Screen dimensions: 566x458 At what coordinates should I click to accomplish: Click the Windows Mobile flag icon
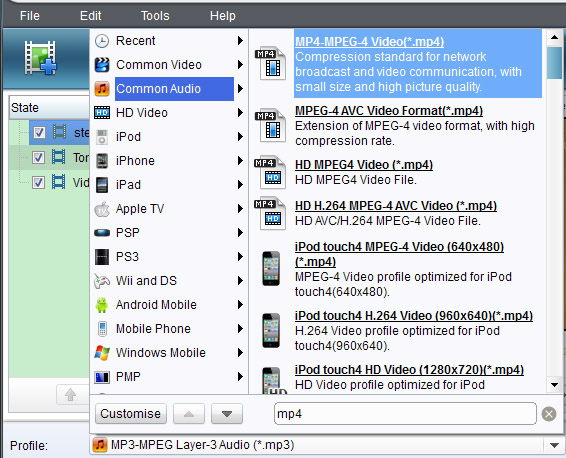coord(102,353)
